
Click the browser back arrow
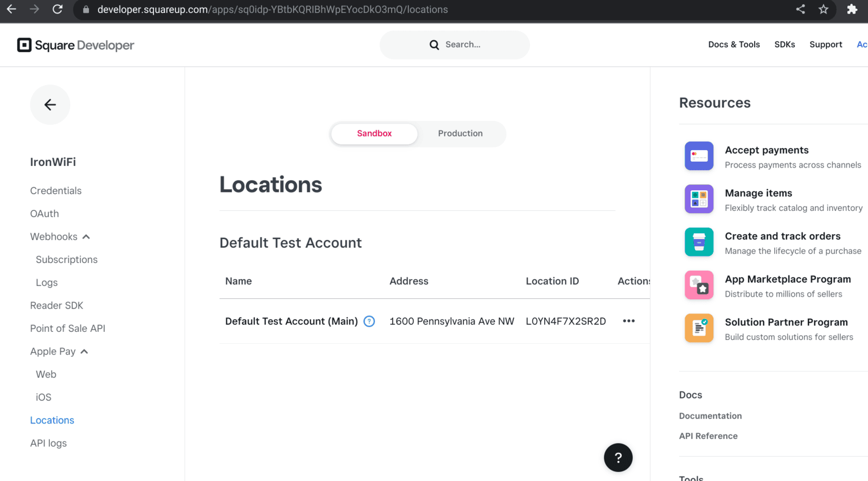point(11,9)
